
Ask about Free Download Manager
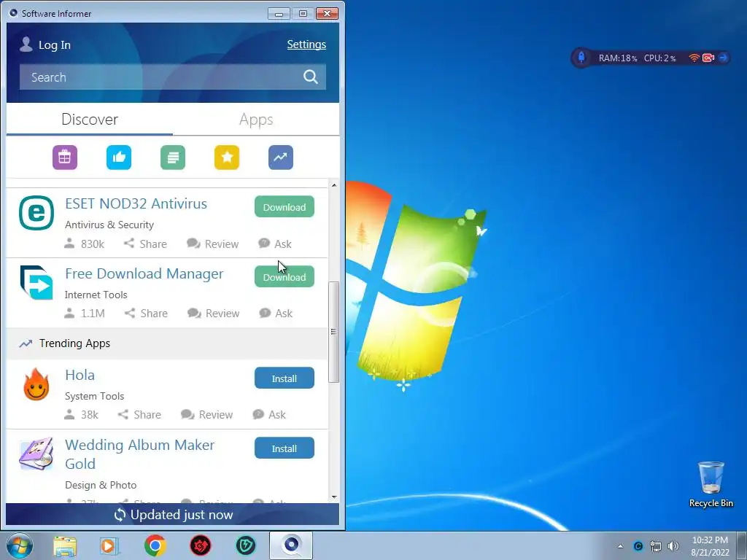(276, 314)
